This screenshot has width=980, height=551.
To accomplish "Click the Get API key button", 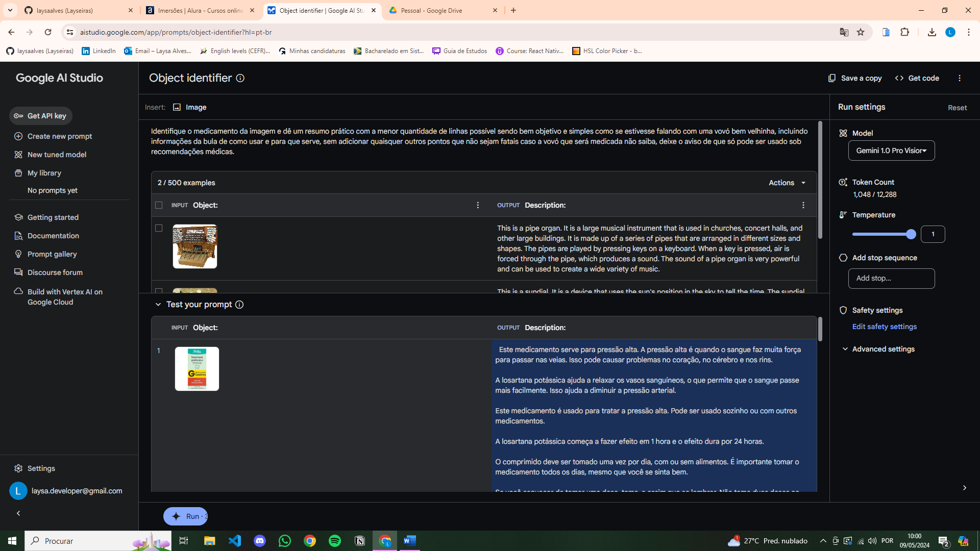I will pos(41,116).
